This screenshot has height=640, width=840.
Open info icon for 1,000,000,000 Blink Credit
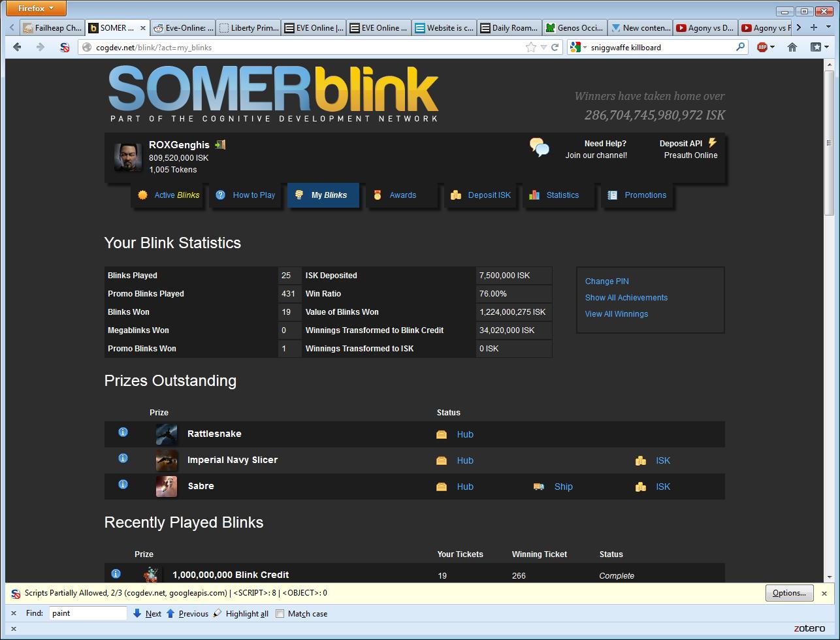(x=116, y=574)
